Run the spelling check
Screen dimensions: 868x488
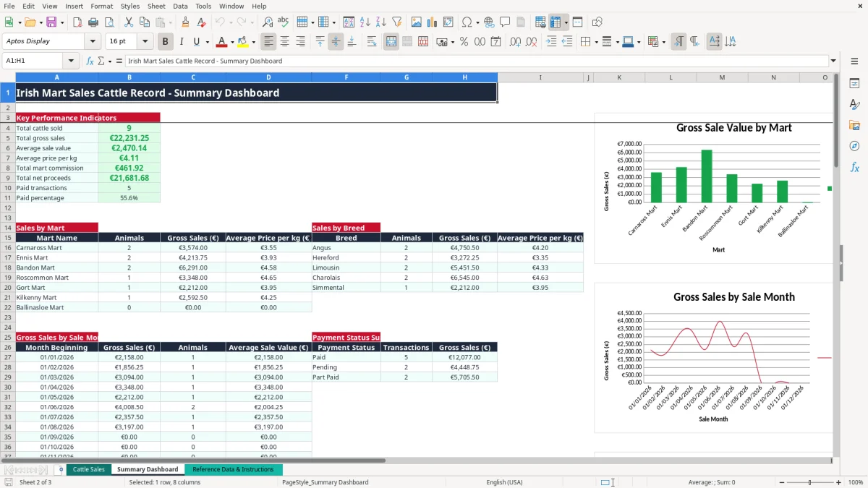tap(284, 22)
